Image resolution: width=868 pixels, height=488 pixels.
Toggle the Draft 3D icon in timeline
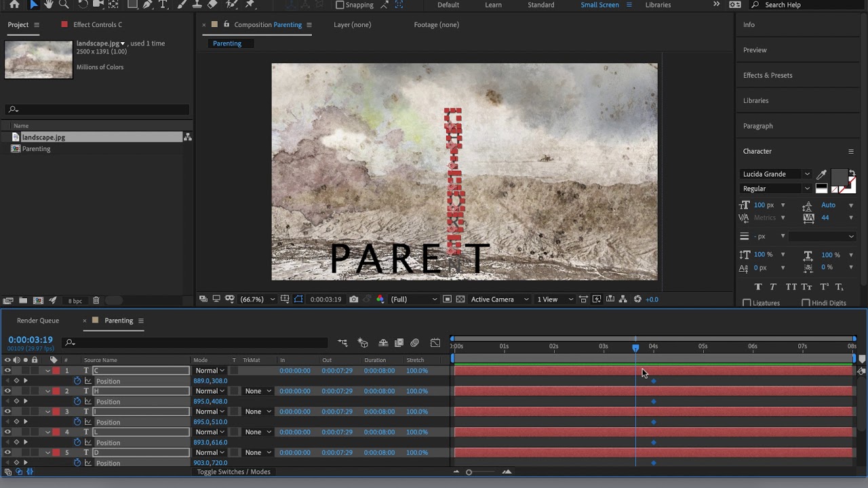(363, 343)
